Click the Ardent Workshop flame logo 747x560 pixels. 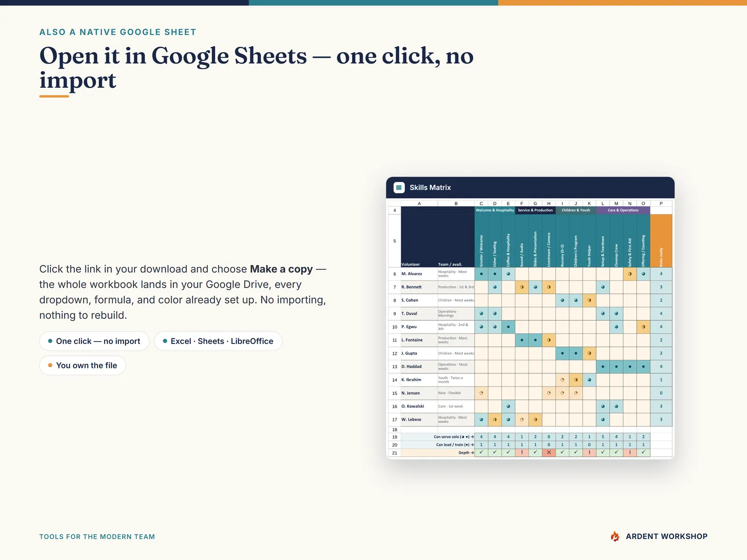coord(615,536)
